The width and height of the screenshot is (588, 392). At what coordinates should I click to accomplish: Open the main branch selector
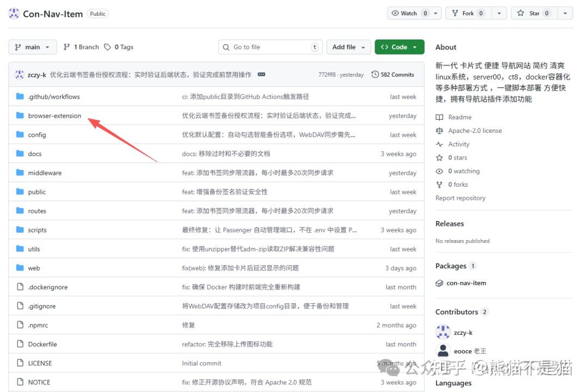tap(33, 47)
